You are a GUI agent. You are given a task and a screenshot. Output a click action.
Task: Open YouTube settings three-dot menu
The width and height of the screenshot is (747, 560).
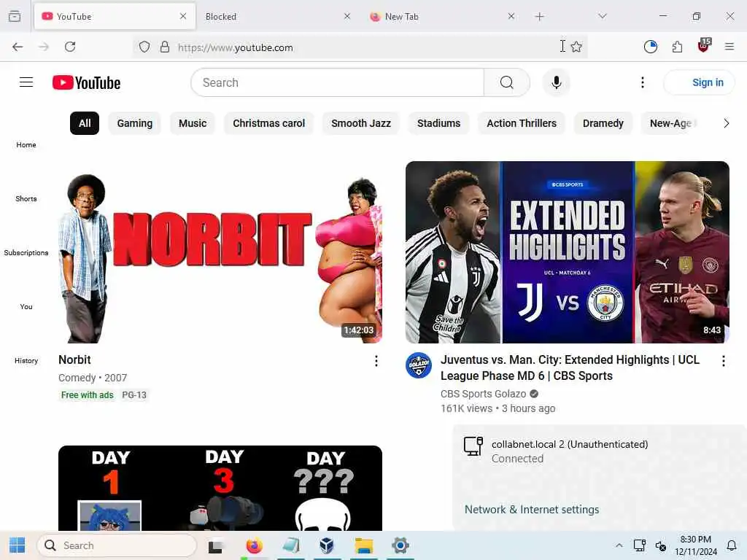(642, 82)
